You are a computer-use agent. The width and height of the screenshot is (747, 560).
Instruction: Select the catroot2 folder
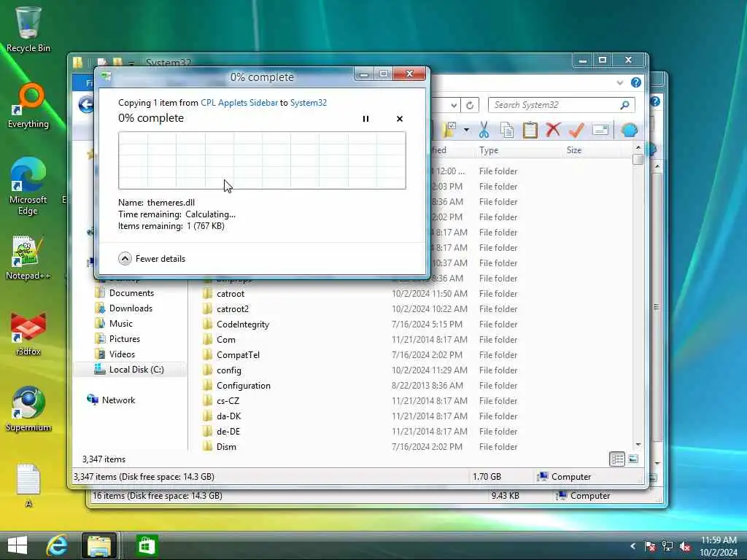[x=233, y=309]
